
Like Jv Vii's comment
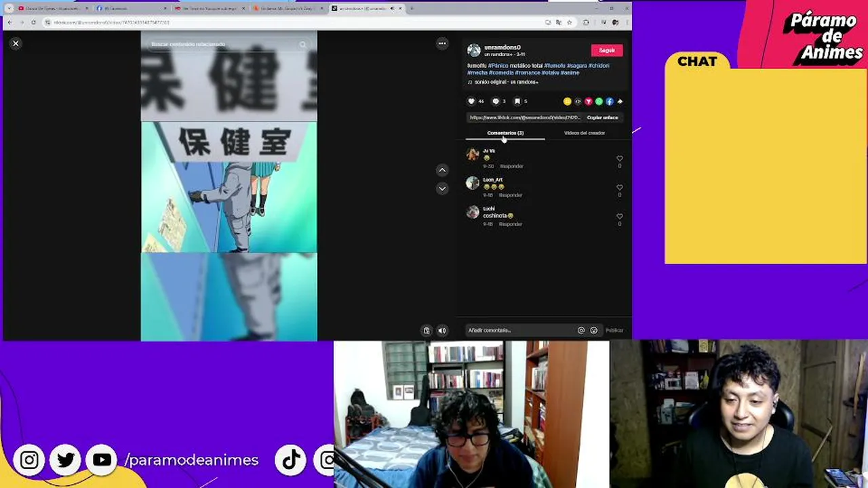[x=619, y=159]
